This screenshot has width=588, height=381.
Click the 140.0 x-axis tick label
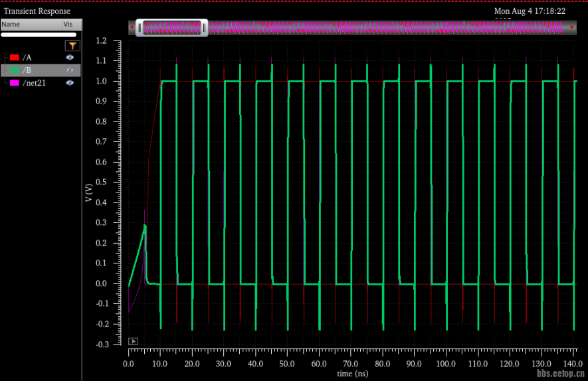click(573, 364)
